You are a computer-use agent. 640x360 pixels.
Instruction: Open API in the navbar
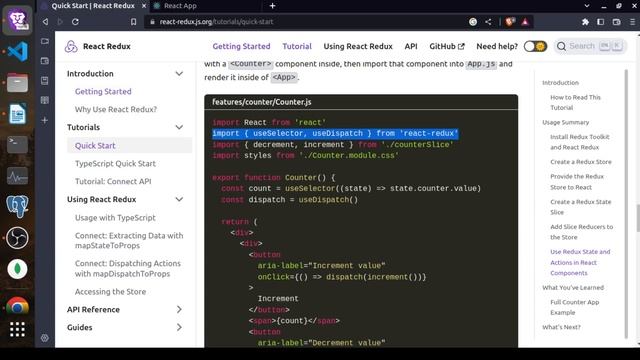pyautogui.click(x=411, y=46)
